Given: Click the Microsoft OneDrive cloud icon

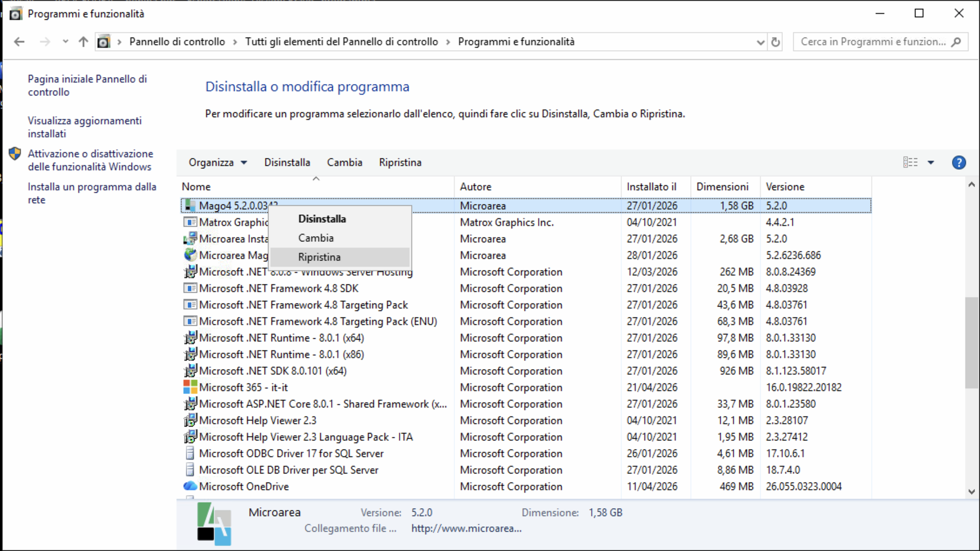Looking at the screenshot, I should tap(190, 486).
